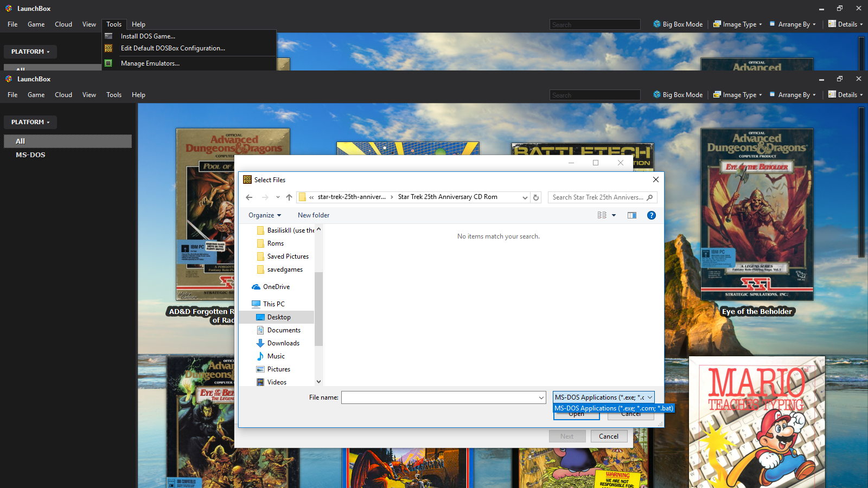Expand Arrange By dropdown in upper window
The width and height of the screenshot is (868, 488).
pos(814,24)
